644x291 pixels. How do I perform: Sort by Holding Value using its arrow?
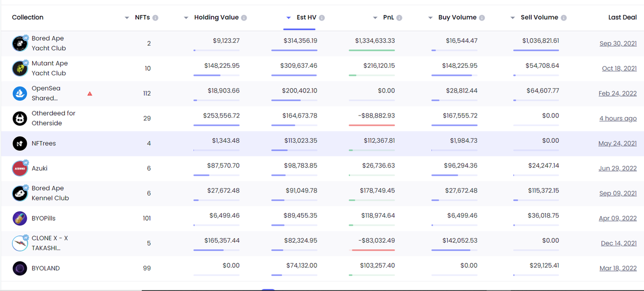coord(186,18)
